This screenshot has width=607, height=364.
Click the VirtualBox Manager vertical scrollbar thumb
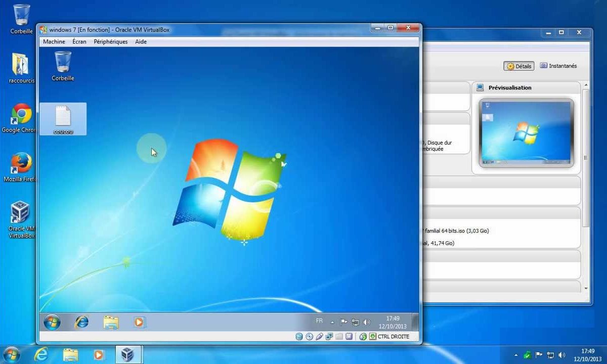(x=586, y=158)
